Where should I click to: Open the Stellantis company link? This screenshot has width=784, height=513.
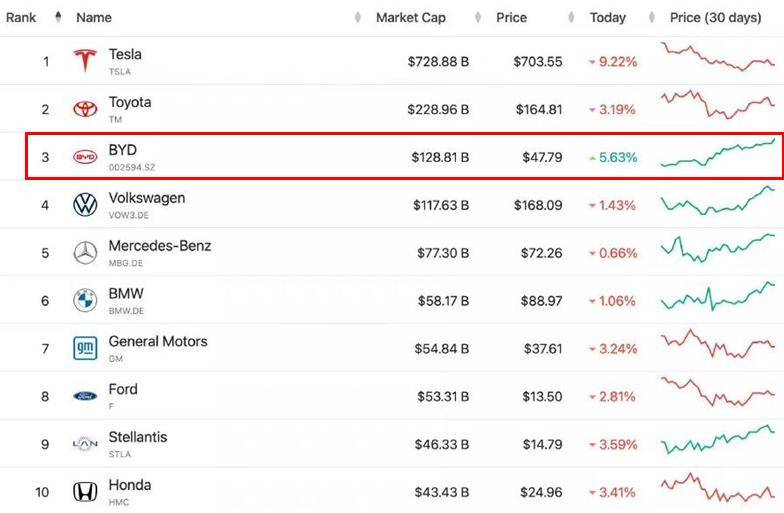click(x=138, y=437)
